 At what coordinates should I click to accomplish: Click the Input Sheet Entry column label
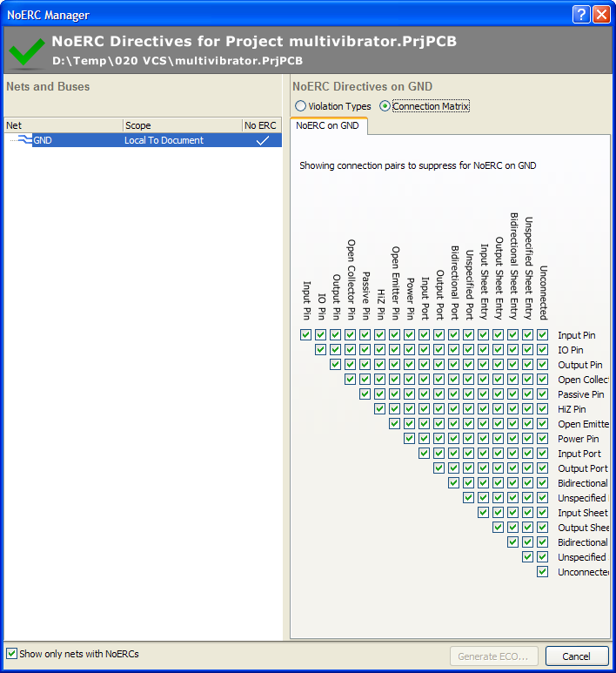point(484,282)
